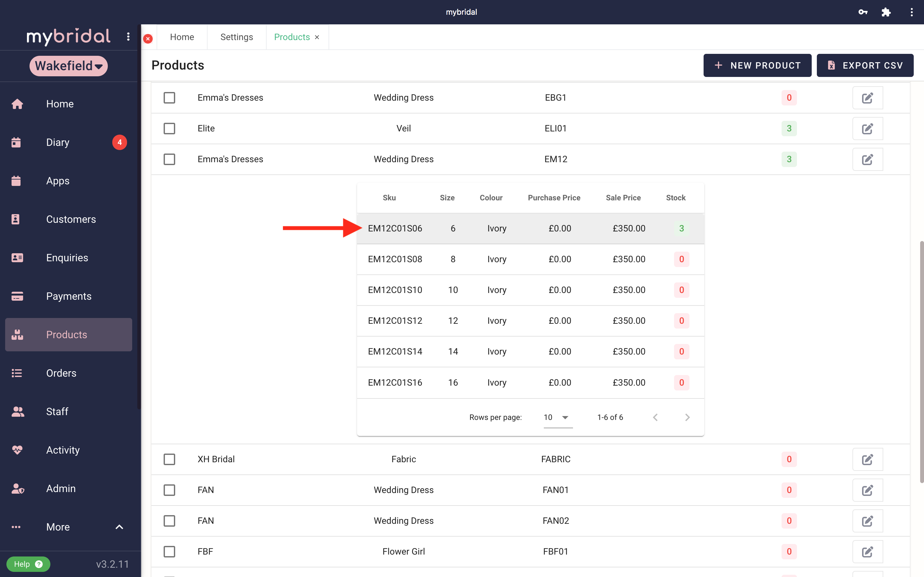
Task: Click the vertical scrollbar on right edge
Action: [921, 362]
